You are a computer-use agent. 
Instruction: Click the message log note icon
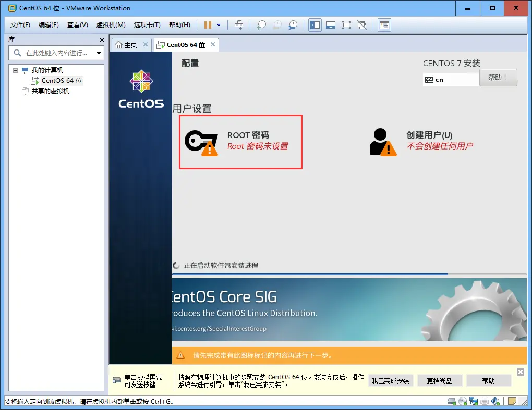pyautogui.click(x=512, y=402)
